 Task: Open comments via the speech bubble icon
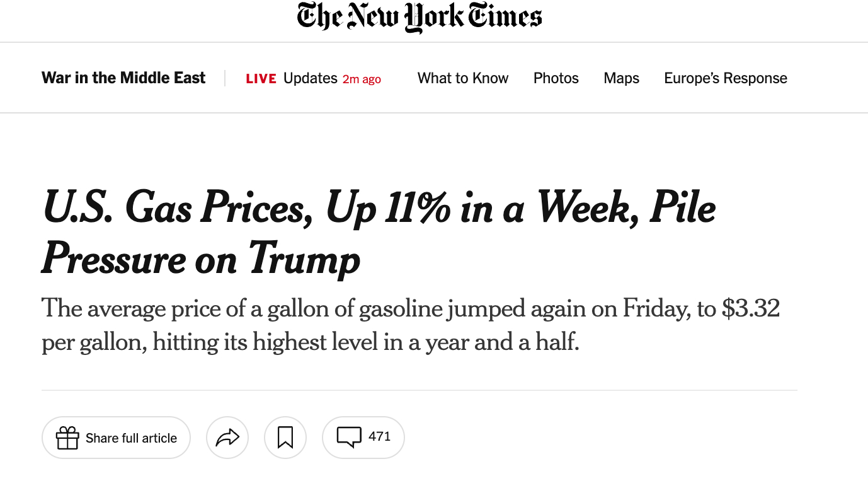(x=349, y=437)
